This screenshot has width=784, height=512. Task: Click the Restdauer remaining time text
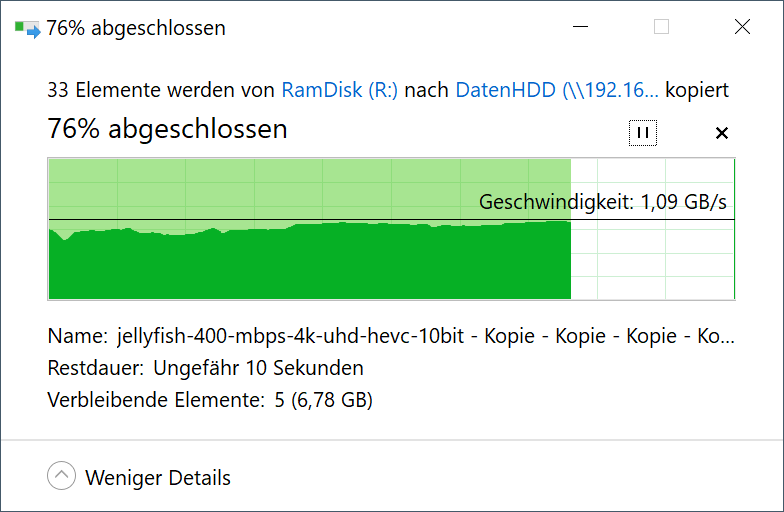pos(205,368)
